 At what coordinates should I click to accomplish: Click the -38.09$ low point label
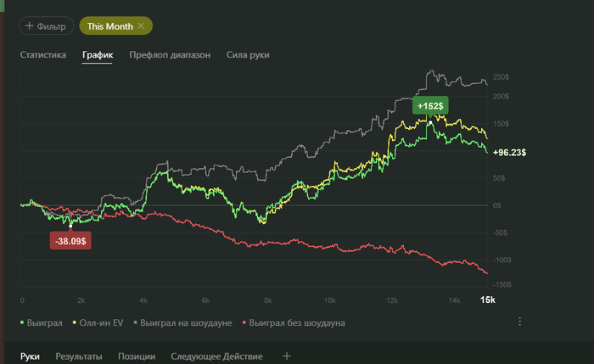point(73,241)
